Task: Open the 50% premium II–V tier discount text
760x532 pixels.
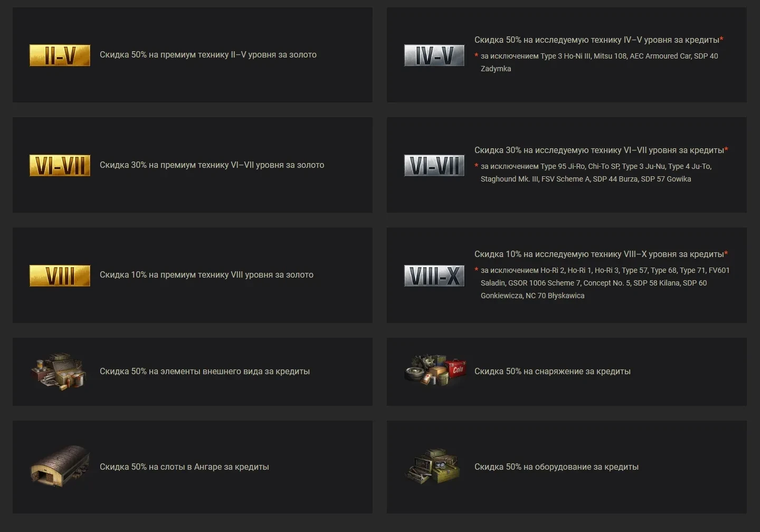Action: [208, 54]
